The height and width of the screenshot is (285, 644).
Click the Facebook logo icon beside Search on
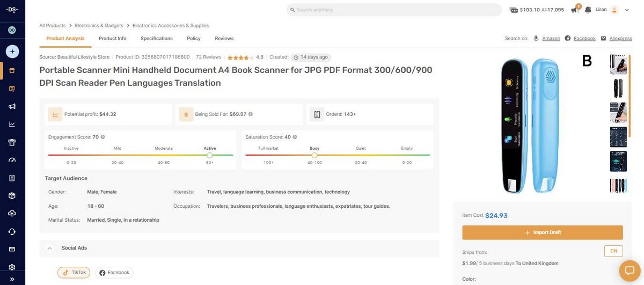click(x=568, y=39)
